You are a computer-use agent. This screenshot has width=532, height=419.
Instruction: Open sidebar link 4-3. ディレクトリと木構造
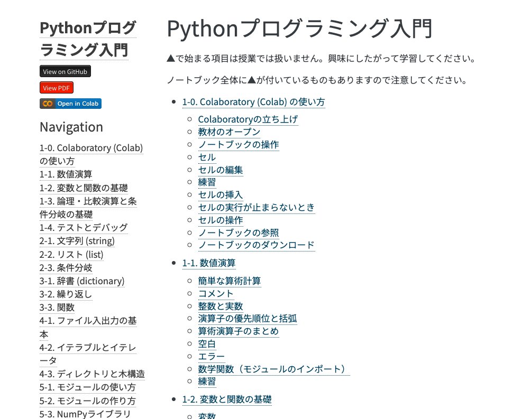click(92, 374)
